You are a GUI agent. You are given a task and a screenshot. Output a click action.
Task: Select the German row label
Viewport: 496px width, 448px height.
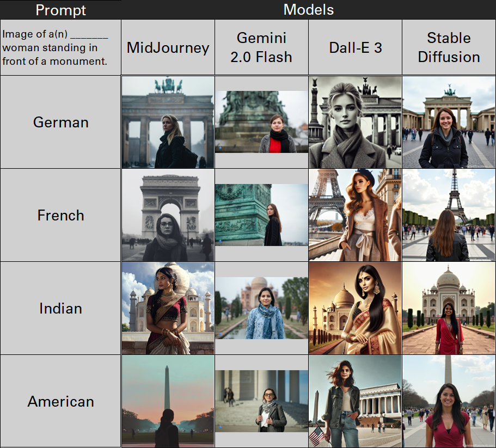[60, 122]
